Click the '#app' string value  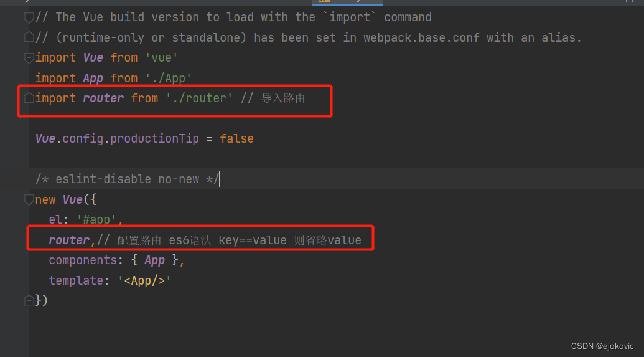[96, 220]
